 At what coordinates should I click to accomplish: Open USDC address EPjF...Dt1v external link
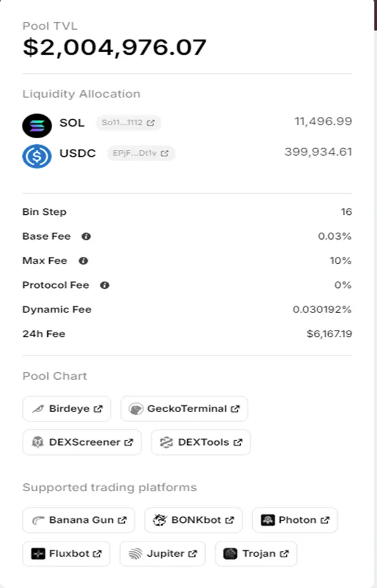click(x=141, y=153)
